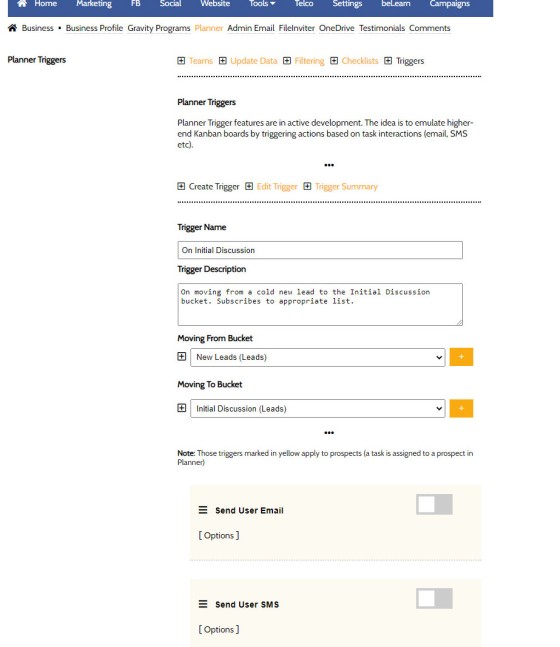Turn on the Send User SMS switch
Viewport: 560px width, 647px height.
click(x=434, y=598)
